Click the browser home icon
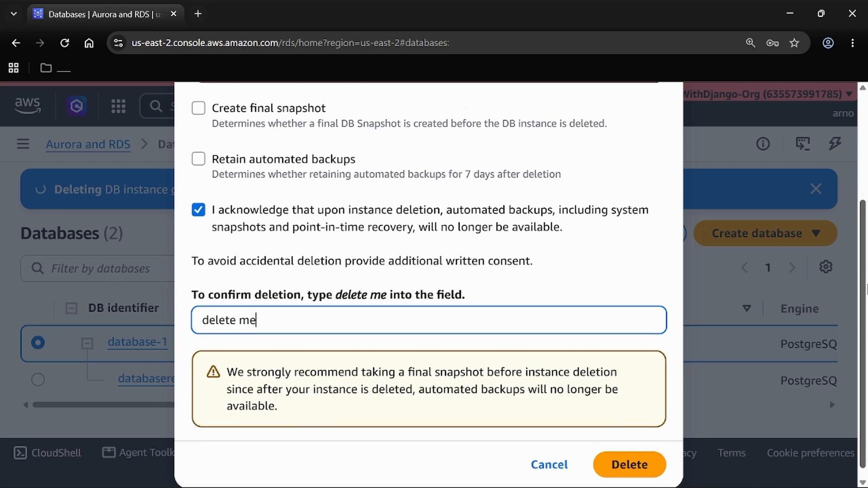The height and width of the screenshot is (488, 868). click(x=89, y=43)
